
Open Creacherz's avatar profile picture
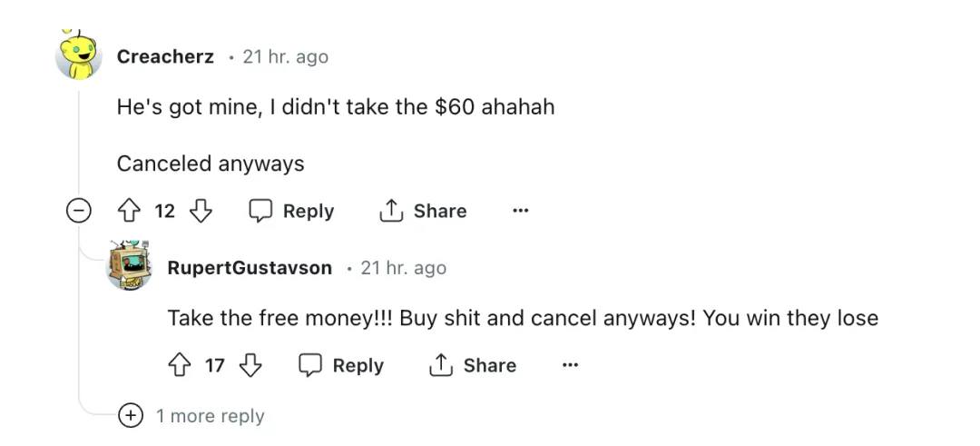pos(79,55)
